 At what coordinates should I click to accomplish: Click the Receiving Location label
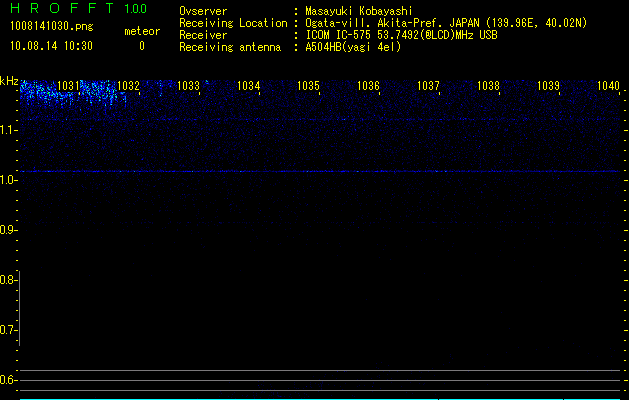point(233,23)
